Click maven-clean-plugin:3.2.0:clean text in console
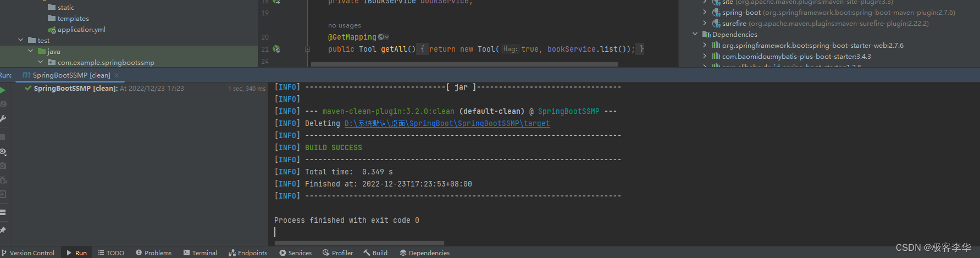 click(389, 112)
